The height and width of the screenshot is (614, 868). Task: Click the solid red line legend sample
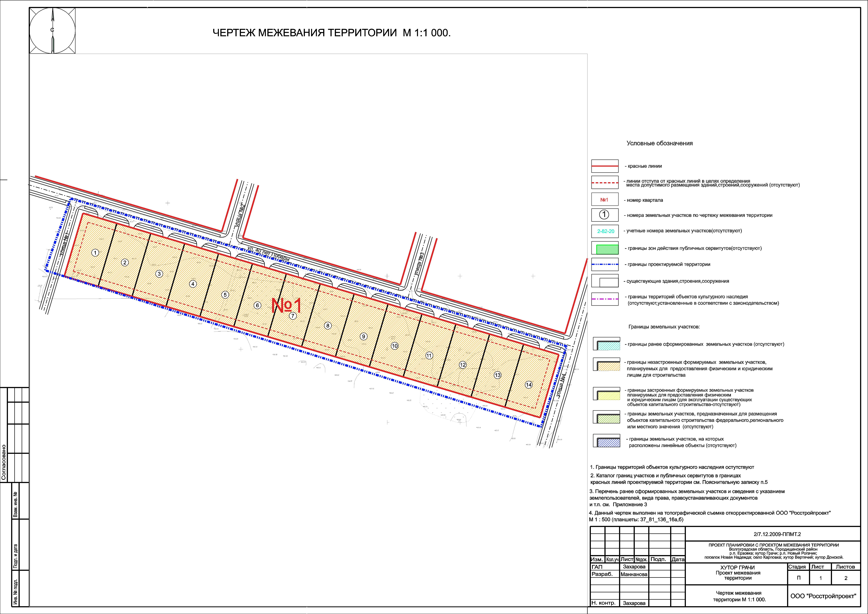(605, 166)
